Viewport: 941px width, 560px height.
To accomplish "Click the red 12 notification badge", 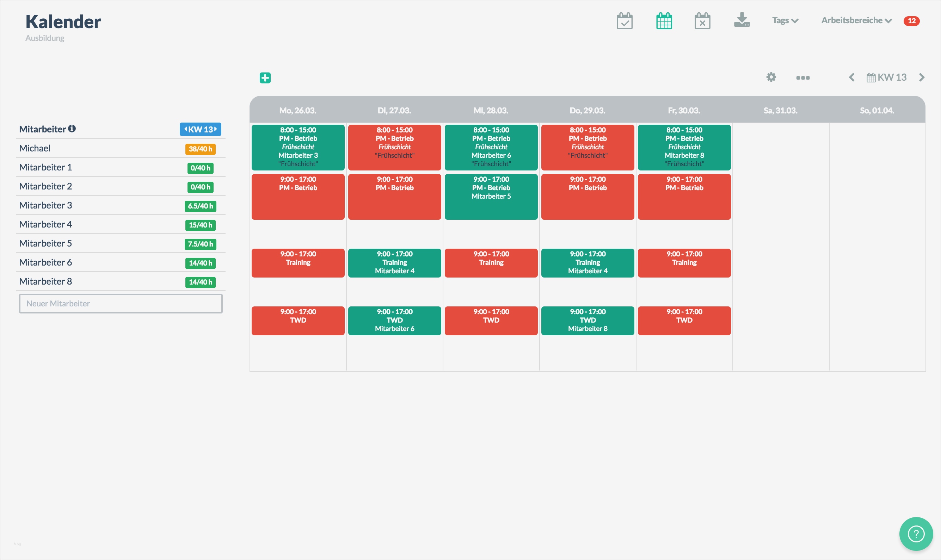I will (x=911, y=21).
